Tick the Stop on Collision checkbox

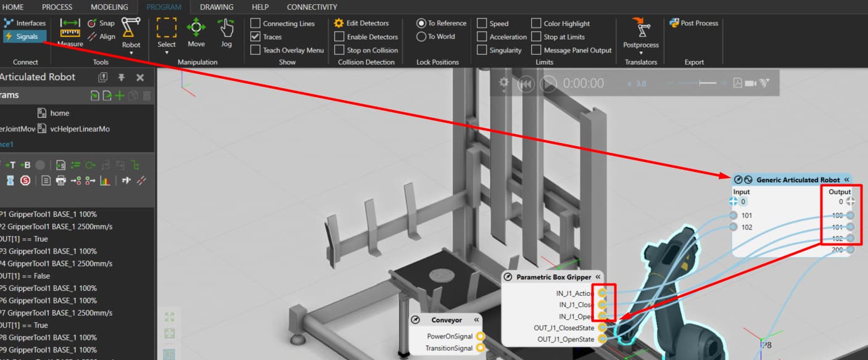[x=339, y=51]
